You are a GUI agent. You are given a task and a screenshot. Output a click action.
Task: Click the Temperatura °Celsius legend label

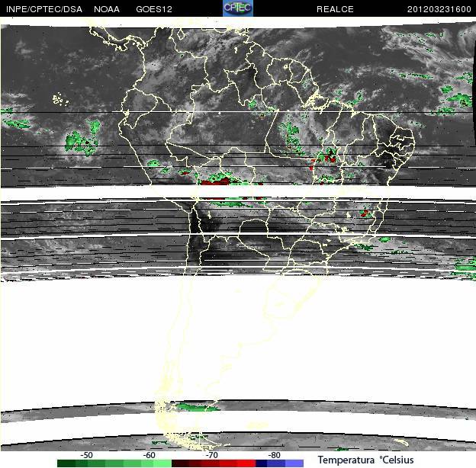(x=366, y=460)
